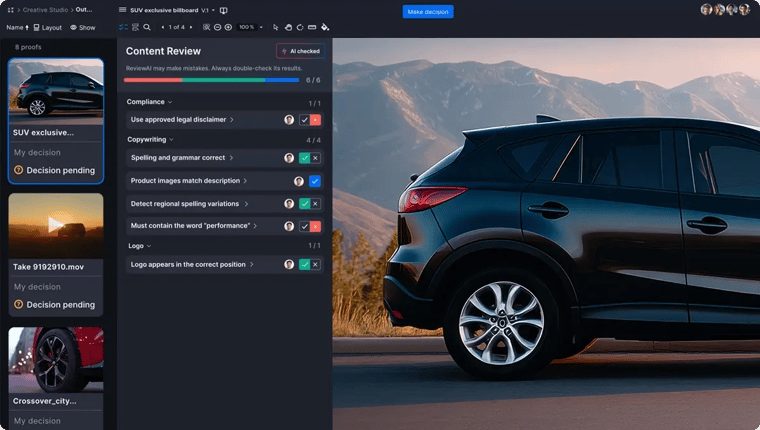Zoom out with the minus icon
This screenshot has width=760, height=430.
click(x=218, y=27)
